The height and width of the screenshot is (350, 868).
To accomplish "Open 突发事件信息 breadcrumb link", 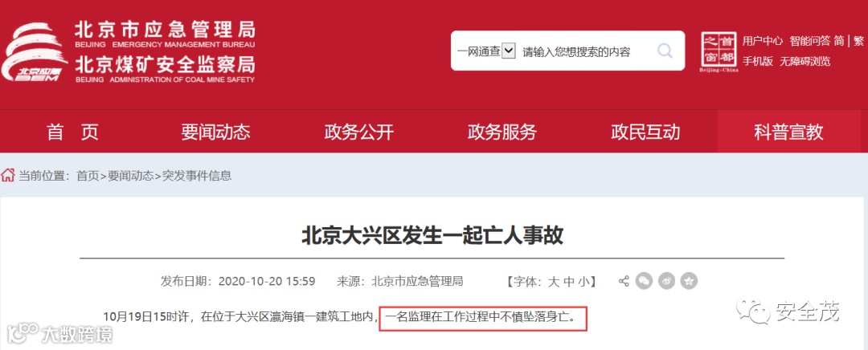I will pos(197,176).
